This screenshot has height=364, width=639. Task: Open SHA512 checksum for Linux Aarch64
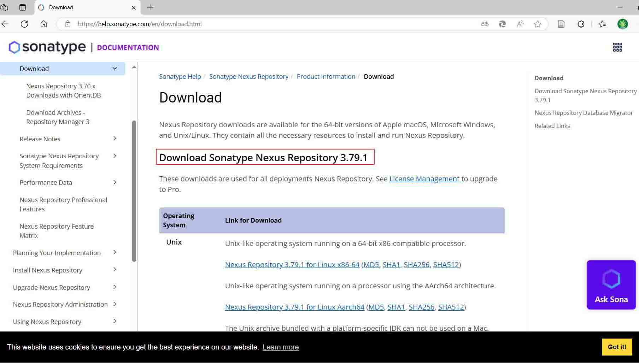pyautogui.click(x=451, y=307)
